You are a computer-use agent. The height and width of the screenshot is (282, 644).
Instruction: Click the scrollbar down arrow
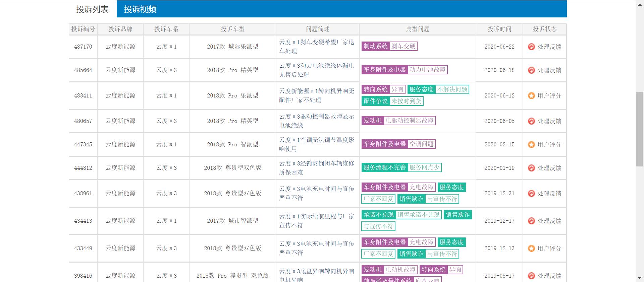click(x=640, y=278)
